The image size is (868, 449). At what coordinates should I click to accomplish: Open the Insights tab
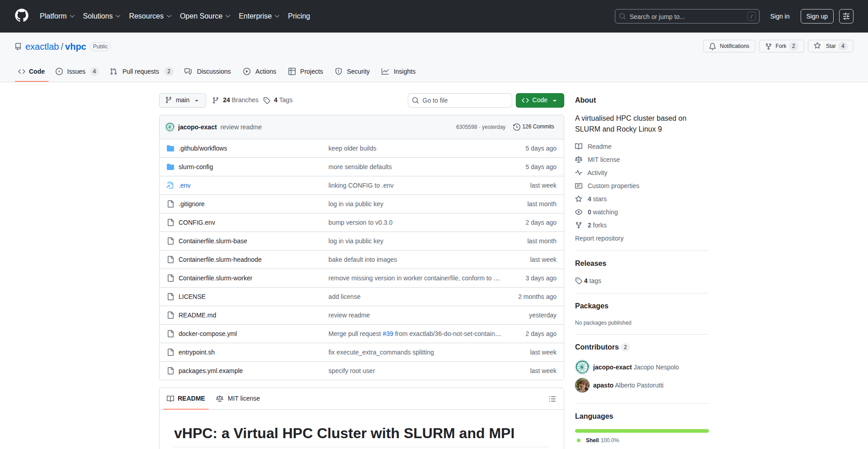[398, 71]
